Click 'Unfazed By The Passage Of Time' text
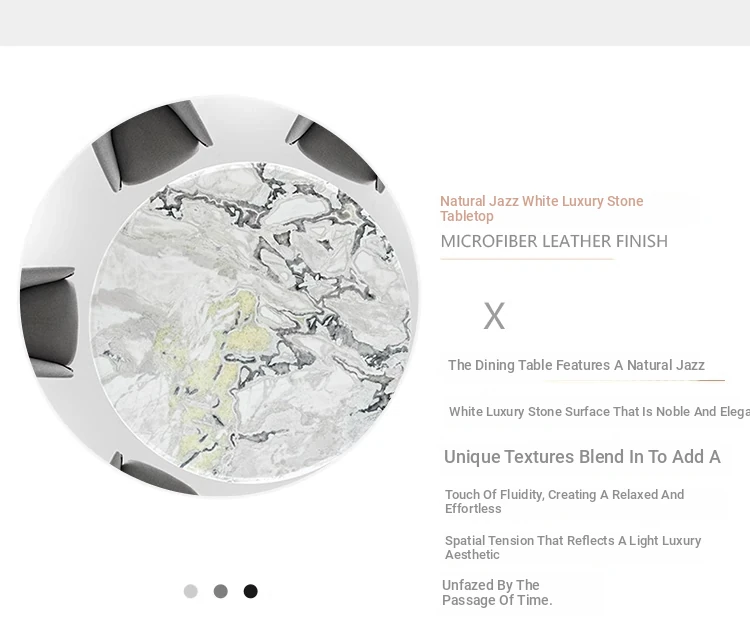Image resolution: width=750 pixels, height=638 pixels. coord(497,592)
